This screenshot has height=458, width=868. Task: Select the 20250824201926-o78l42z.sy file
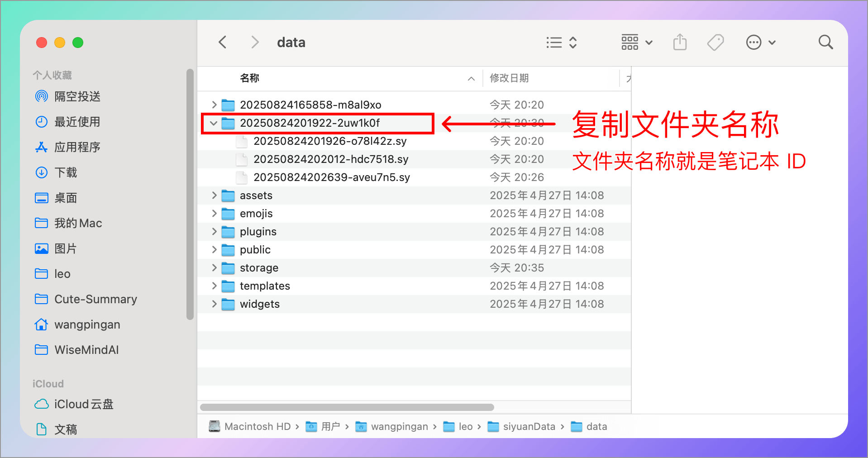coord(329,141)
